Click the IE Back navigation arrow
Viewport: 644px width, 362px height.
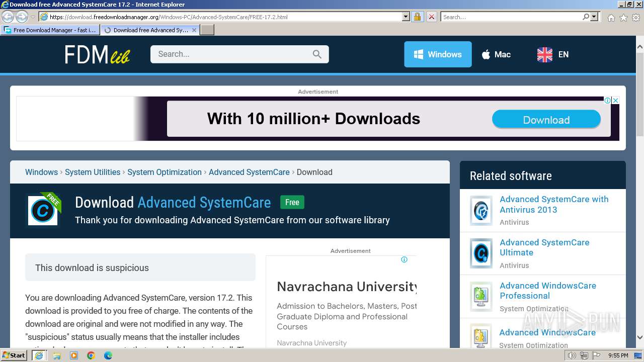[x=8, y=17]
